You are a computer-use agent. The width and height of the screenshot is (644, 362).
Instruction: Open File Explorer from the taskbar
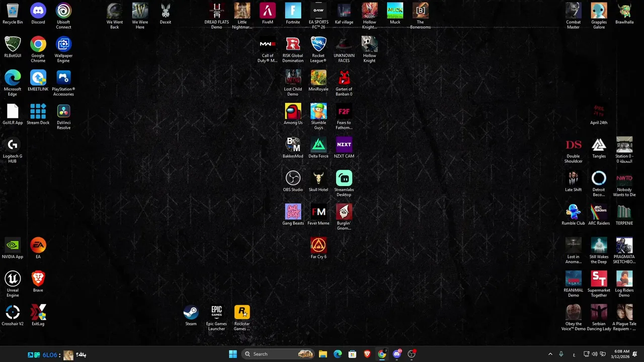coord(323,354)
